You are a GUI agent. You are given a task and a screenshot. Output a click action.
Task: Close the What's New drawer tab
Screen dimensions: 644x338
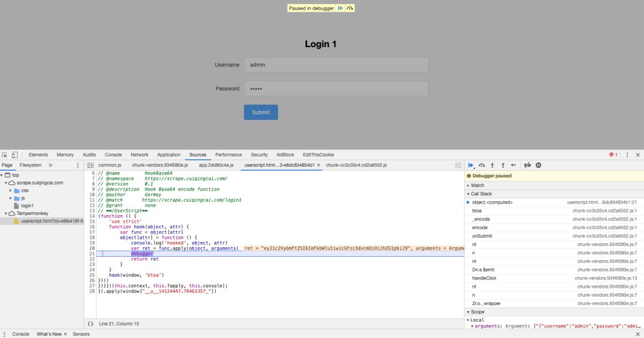point(65,334)
